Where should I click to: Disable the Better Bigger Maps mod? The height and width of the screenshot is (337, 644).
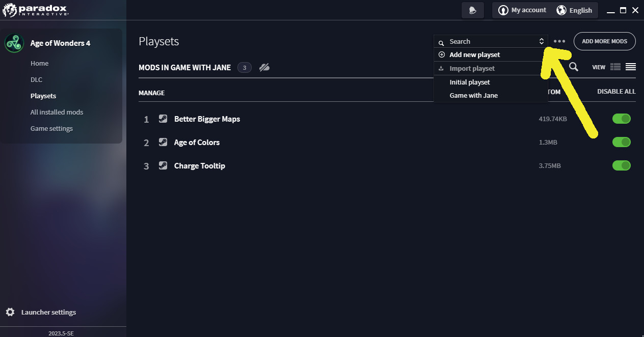click(x=622, y=119)
